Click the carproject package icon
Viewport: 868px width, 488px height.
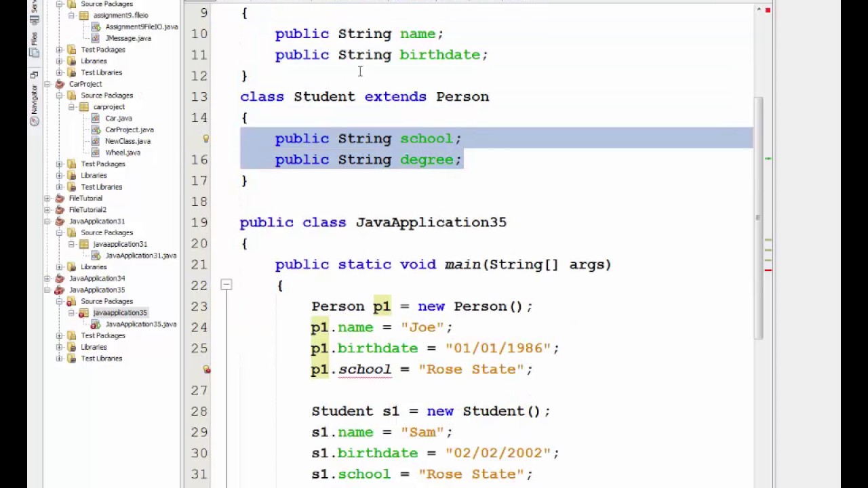pyautogui.click(x=83, y=106)
